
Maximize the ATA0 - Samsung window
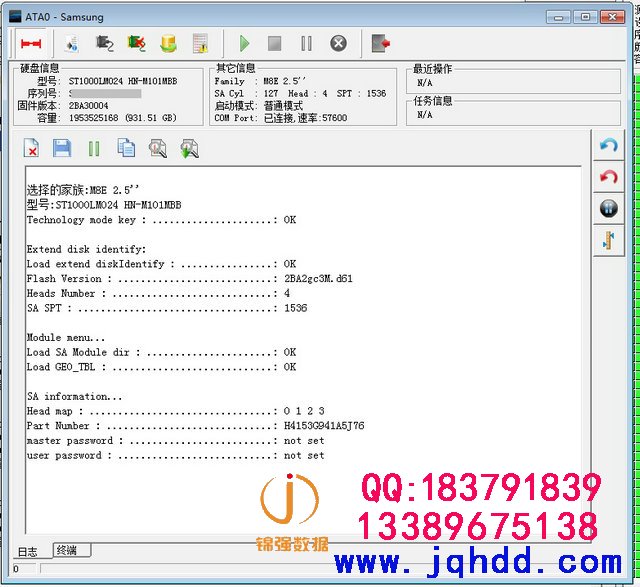point(585,17)
